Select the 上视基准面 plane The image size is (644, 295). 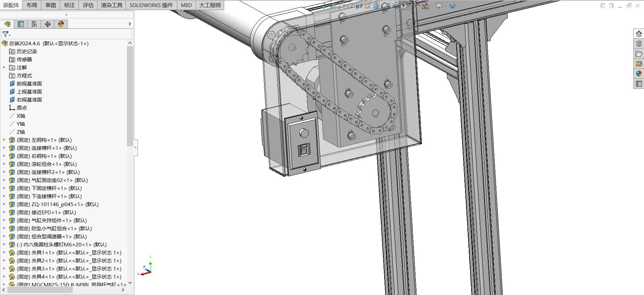coord(26,92)
